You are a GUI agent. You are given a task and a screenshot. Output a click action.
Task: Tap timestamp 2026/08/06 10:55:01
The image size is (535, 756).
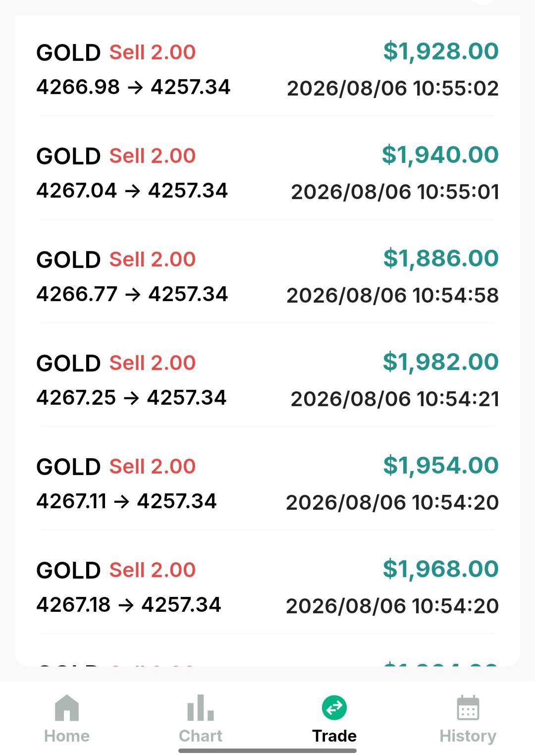click(x=395, y=192)
